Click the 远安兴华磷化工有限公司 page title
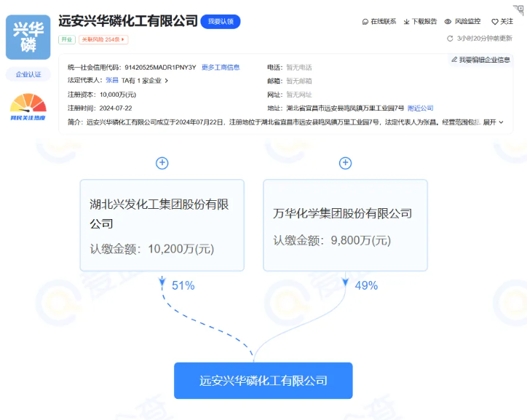This screenshot has height=420, width=527. click(x=128, y=21)
